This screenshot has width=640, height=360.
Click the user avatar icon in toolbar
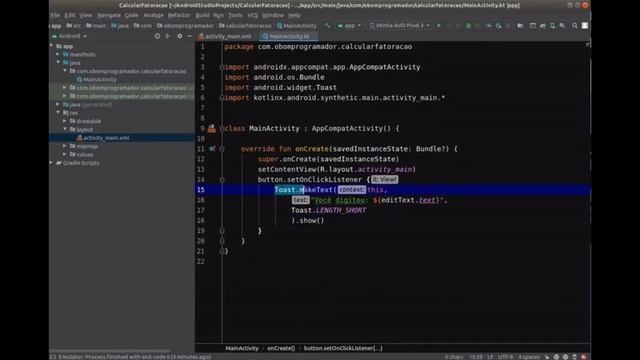[x=585, y=25]
